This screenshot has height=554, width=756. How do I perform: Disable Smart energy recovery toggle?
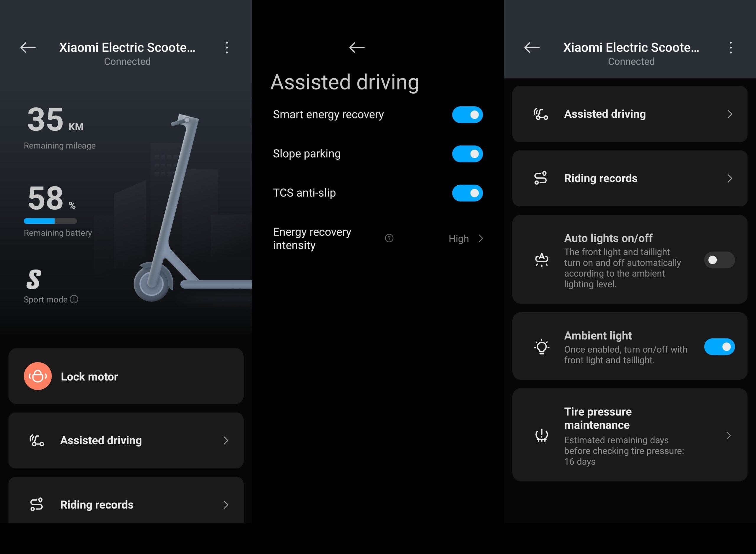click(467, 115)
